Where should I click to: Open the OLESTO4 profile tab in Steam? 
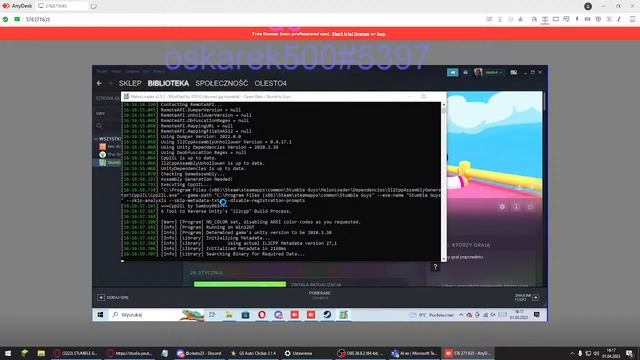click(x=271, y=83)
